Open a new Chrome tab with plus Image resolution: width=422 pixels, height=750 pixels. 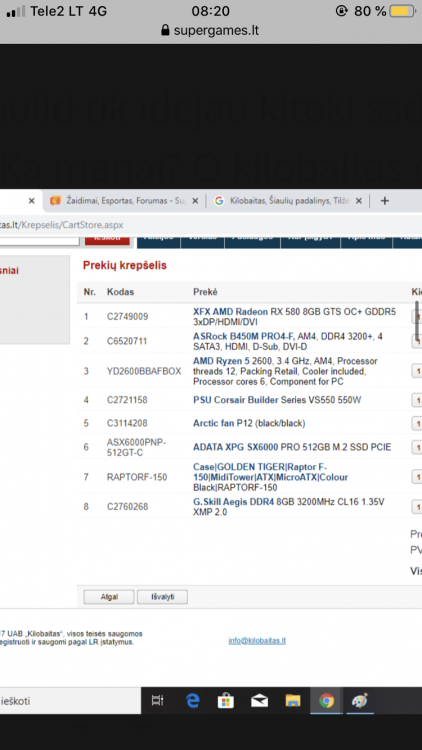(x=384, y=201)
